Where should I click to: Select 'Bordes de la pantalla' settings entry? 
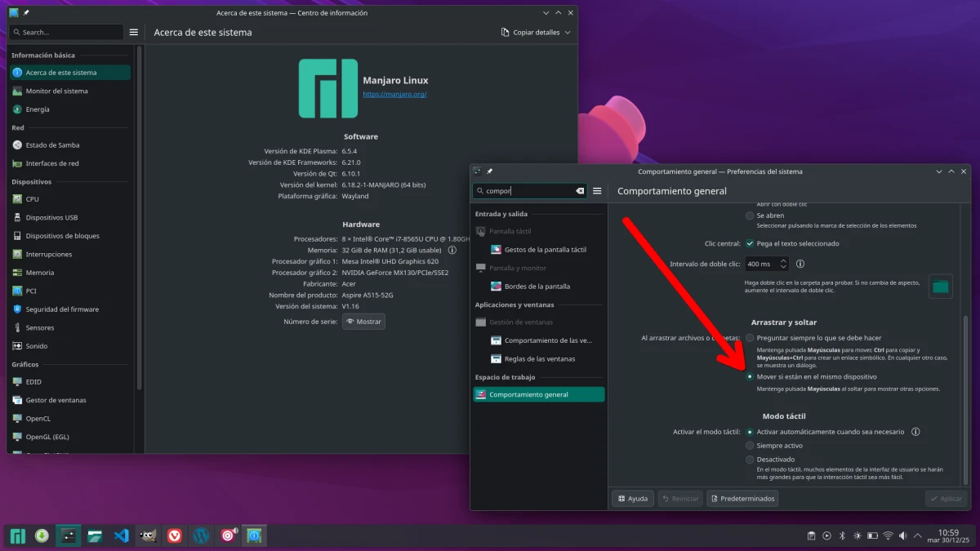click(537, 287)
